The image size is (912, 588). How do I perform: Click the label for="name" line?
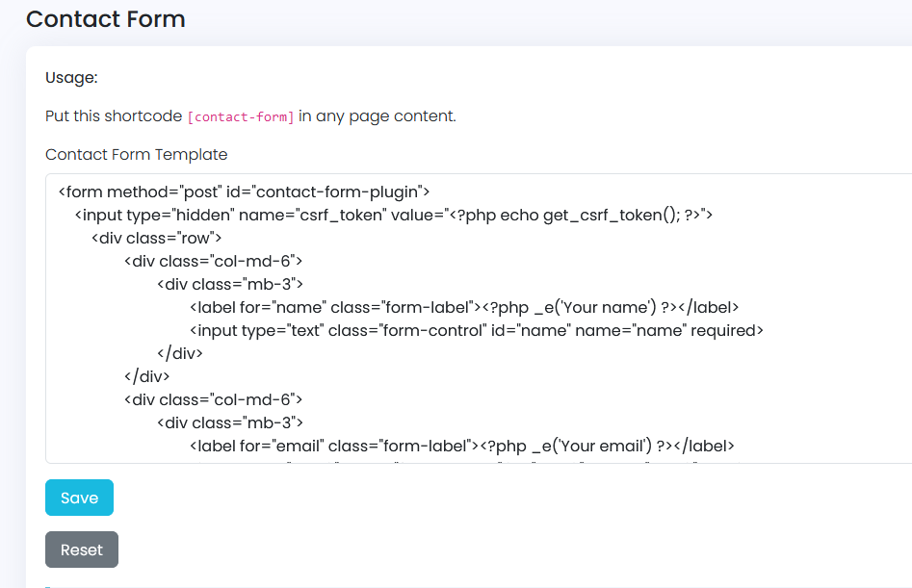click(464, 307)
